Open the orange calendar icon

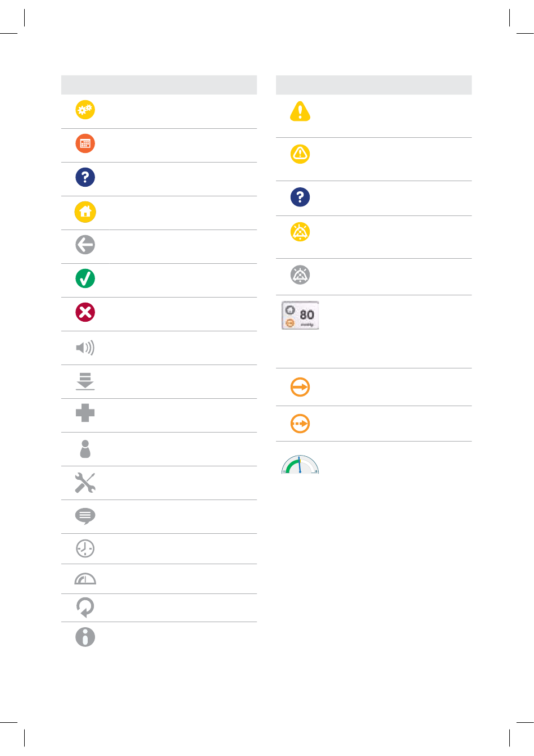(85, 143)
